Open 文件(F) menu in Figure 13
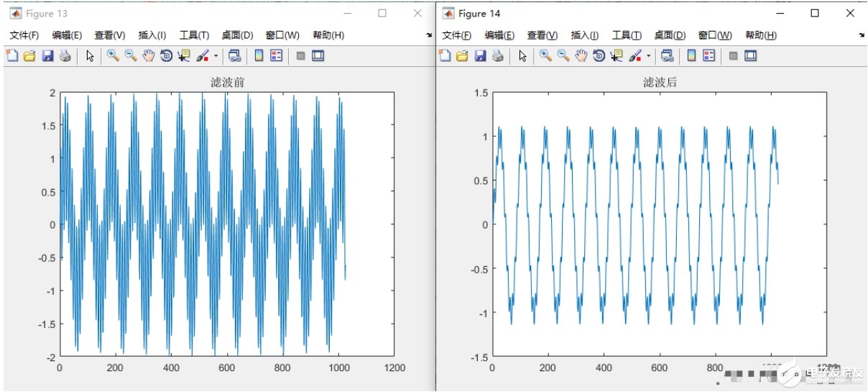Viewport: 868px width, 392px height. point(24,35)
